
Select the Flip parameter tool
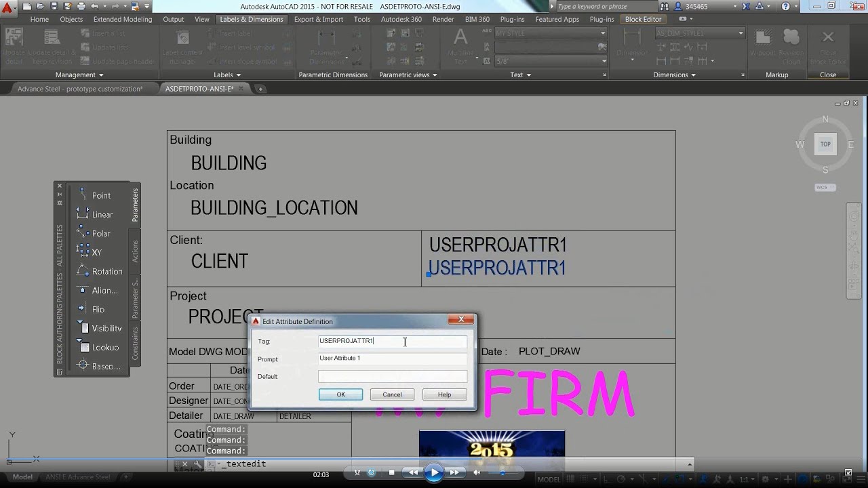coord(91,309)
